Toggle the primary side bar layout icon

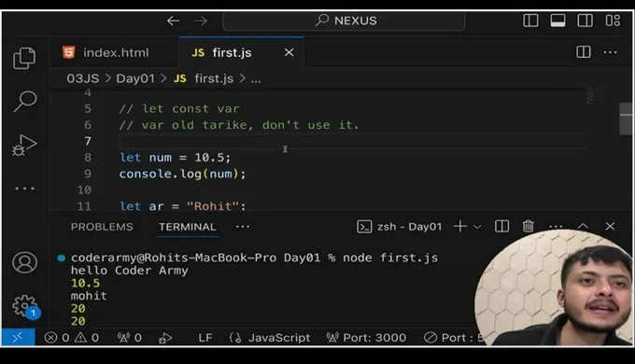click(x=530, y=21)
